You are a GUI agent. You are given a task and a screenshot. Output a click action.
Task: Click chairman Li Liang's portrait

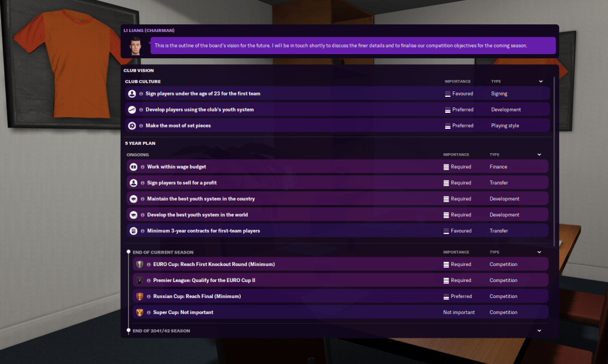pos(136,46)
